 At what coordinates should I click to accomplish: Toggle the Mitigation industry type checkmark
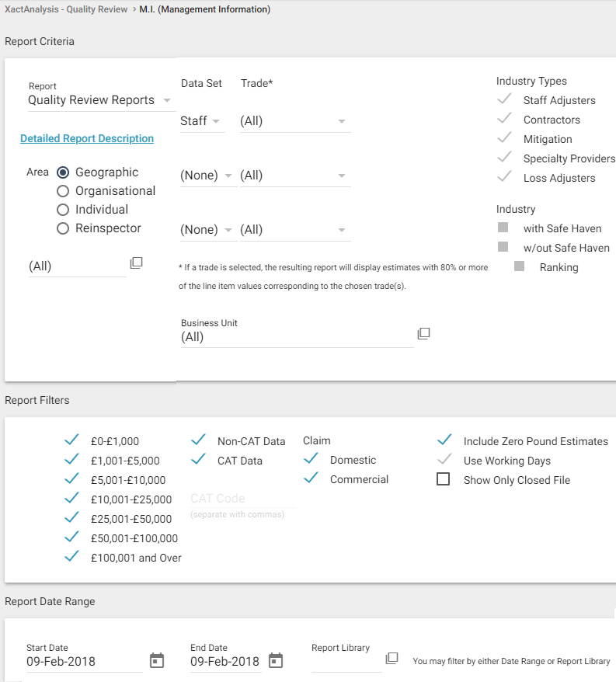pyautogui.click(x=505, y=138)
